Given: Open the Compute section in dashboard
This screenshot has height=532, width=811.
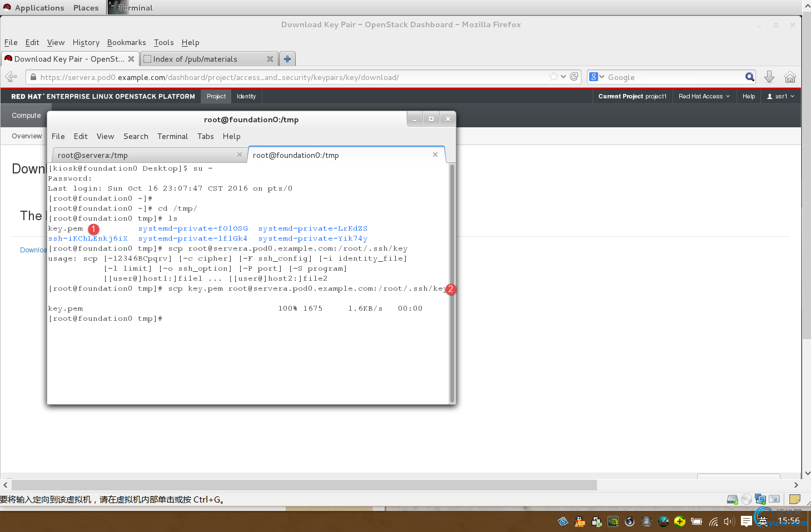Looking at the screenshot, I should pyautogui.click(x=26, y=116).
